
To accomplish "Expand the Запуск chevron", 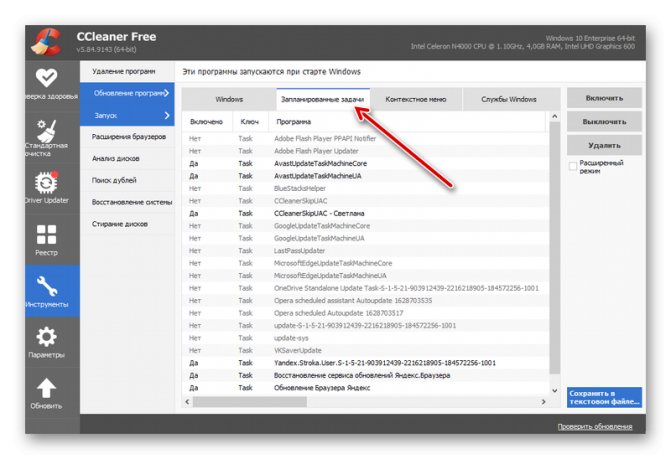I will pos(167,115).
